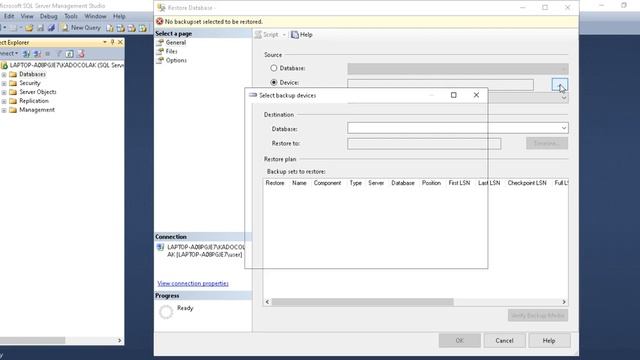
Task: Expand the Server Objects tree node
Action: [4, 92]
